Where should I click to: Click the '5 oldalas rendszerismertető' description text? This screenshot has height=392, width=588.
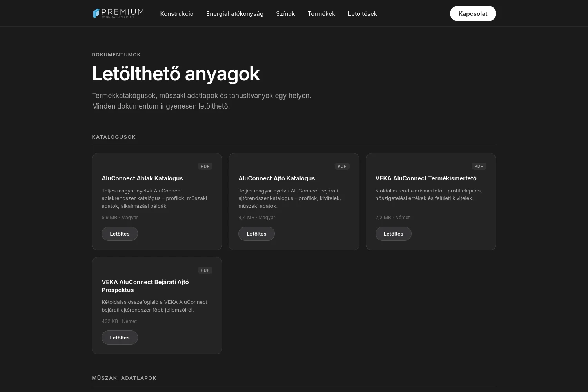point(428,194)
